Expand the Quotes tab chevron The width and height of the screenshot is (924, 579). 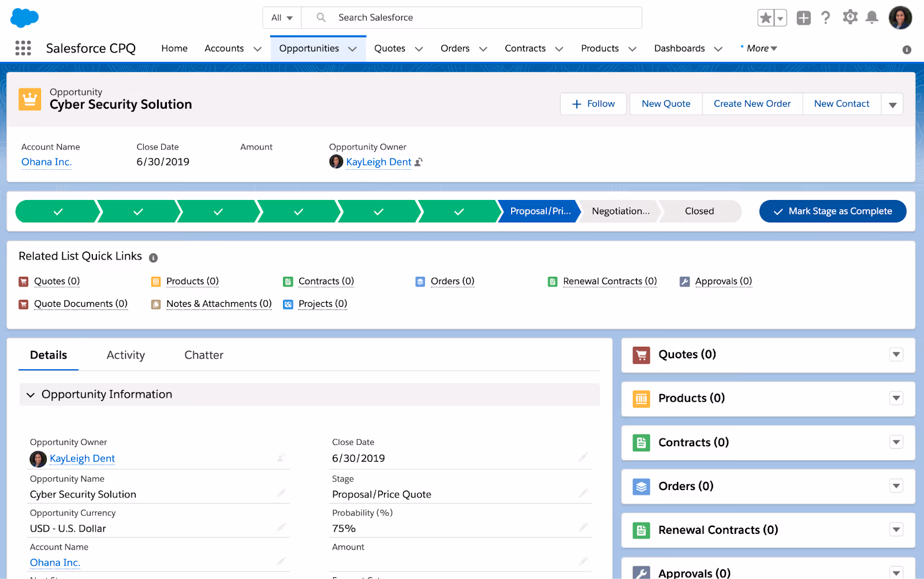419,49
